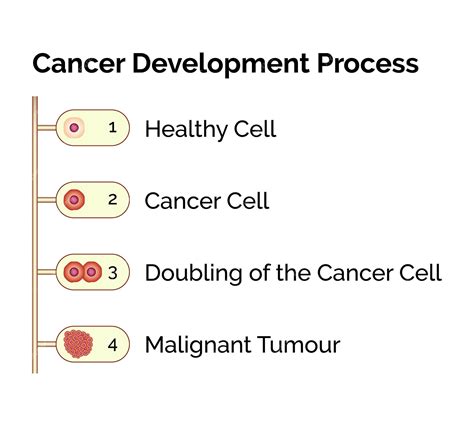Click the 'Cancer Development Process' title

click(226, 64)
